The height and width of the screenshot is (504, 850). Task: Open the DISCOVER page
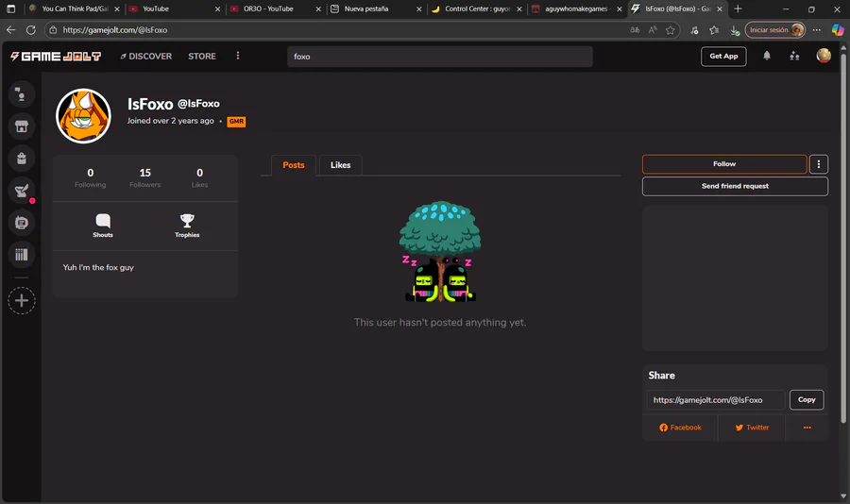coord(145,57)
